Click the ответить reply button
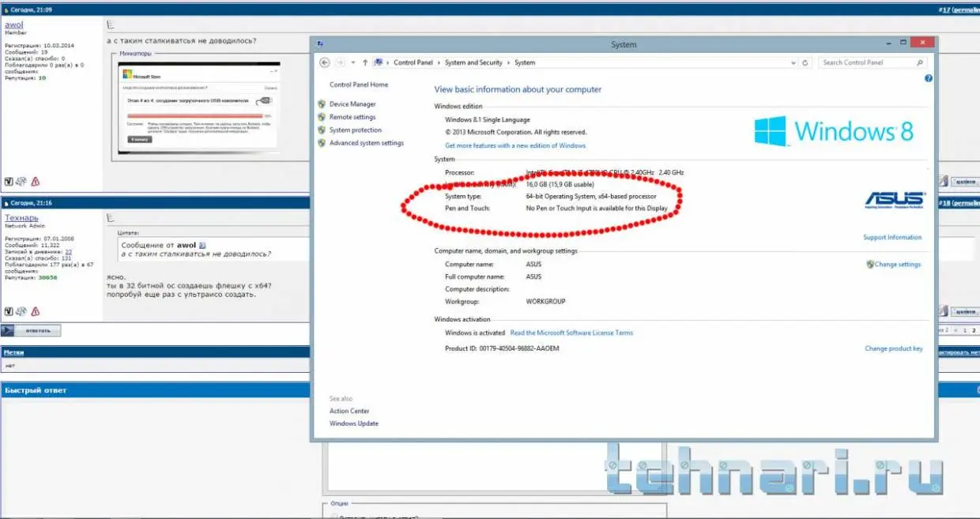This screenshot has height=519, width=980. click(32, 330)
